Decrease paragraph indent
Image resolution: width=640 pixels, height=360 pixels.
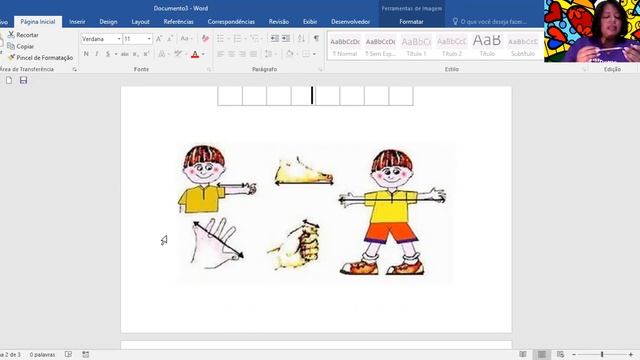pyautogui.click(x=275, y=39)
